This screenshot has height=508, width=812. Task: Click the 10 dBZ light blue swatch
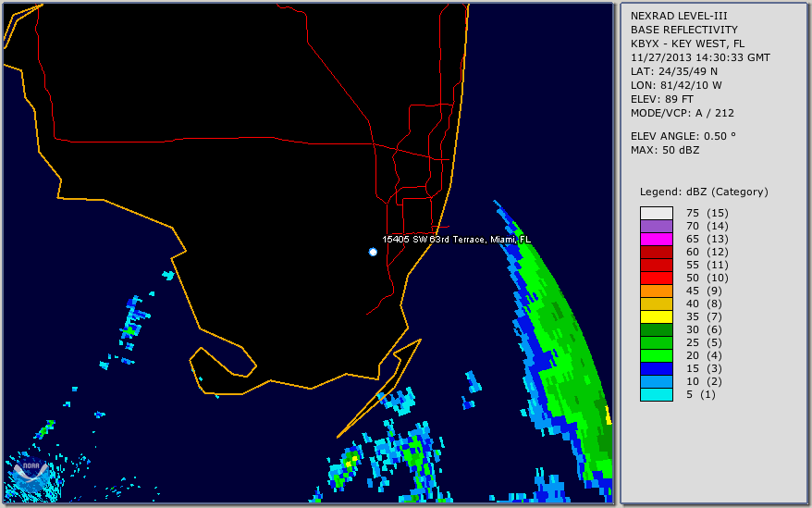[656, 381]
